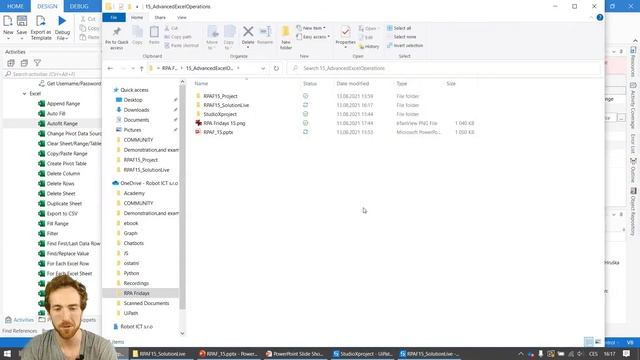
Task: Collapse the Excel activities category
Action: (24, 93)
